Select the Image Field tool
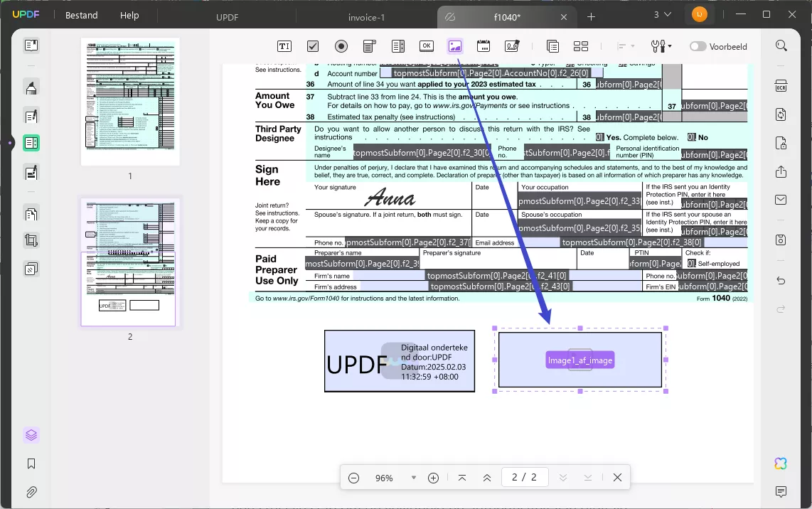This screenshot has width=812, height=509. 454,47
